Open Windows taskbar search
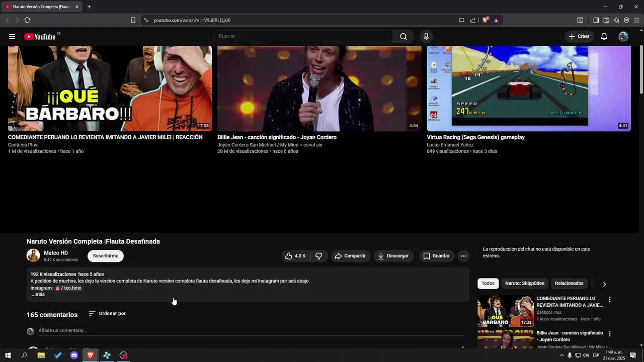 (24, 355)
